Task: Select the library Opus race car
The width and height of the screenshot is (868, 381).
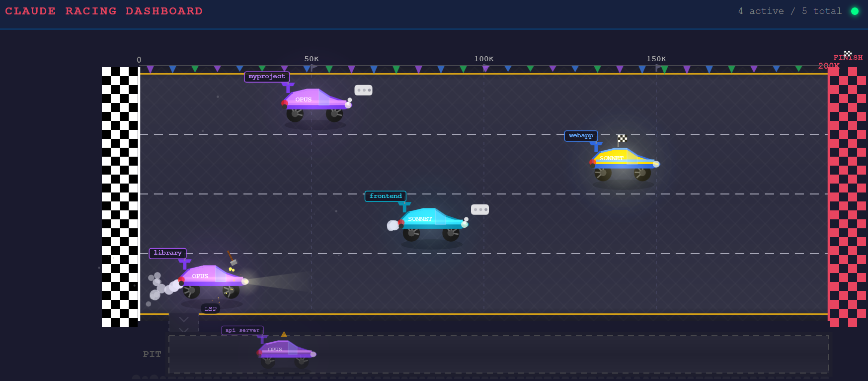Action: [x=213, y=281]
